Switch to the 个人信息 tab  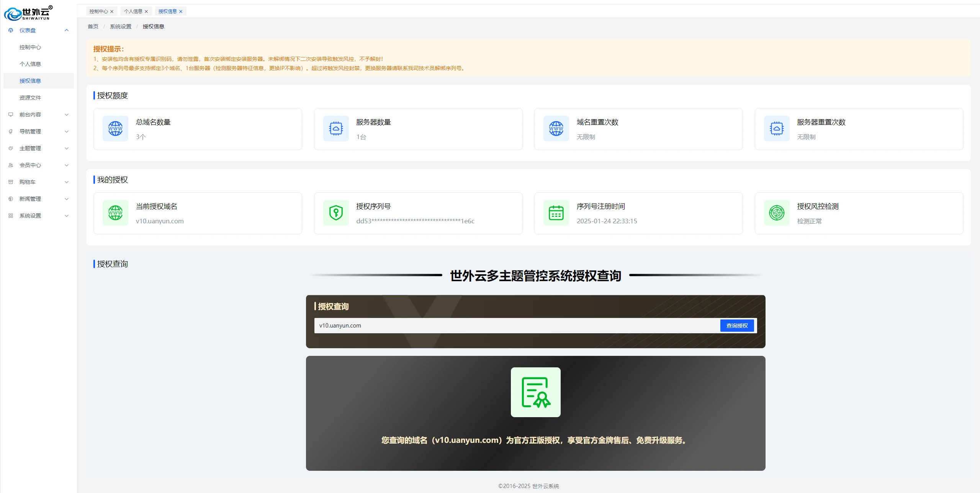pos(133,11)
